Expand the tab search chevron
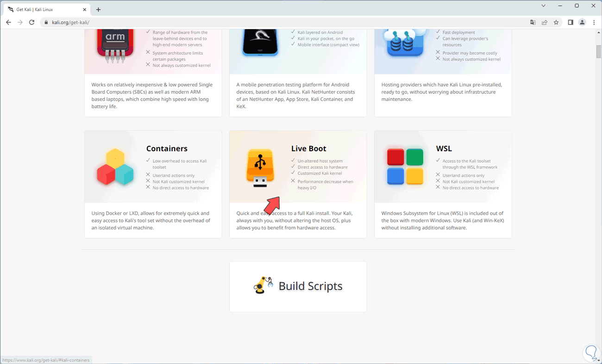The height and width of the screenshot is (364, 602). 545,6
